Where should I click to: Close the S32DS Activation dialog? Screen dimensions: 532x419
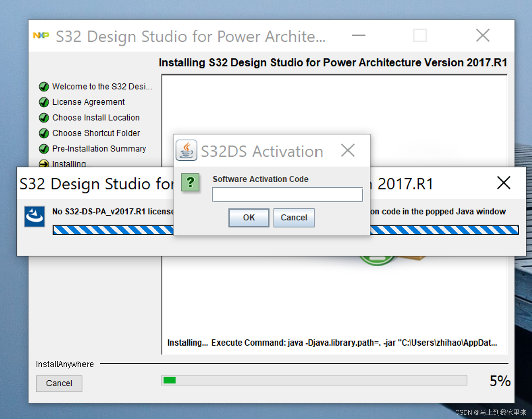pyautogui.click(x=347, y=150)
